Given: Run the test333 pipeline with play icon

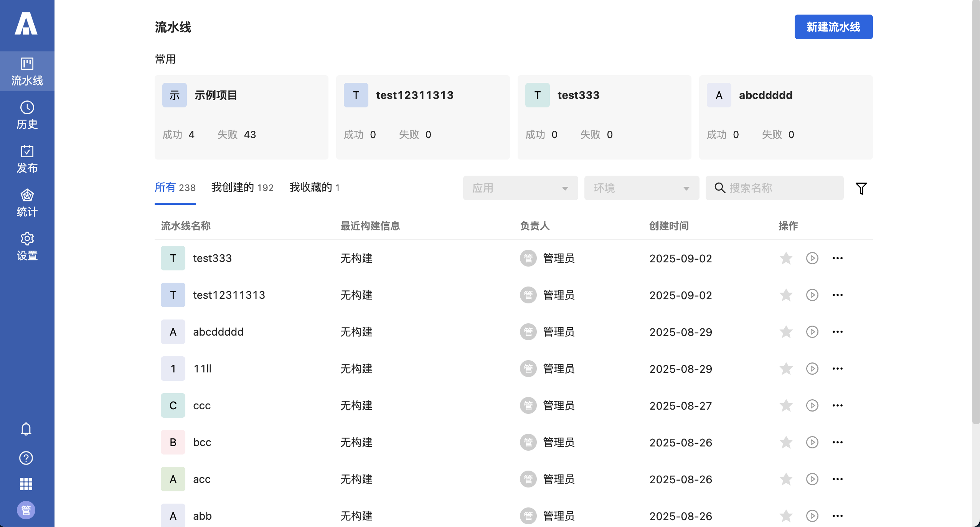Looking at the screenshot, I should 812,258.
